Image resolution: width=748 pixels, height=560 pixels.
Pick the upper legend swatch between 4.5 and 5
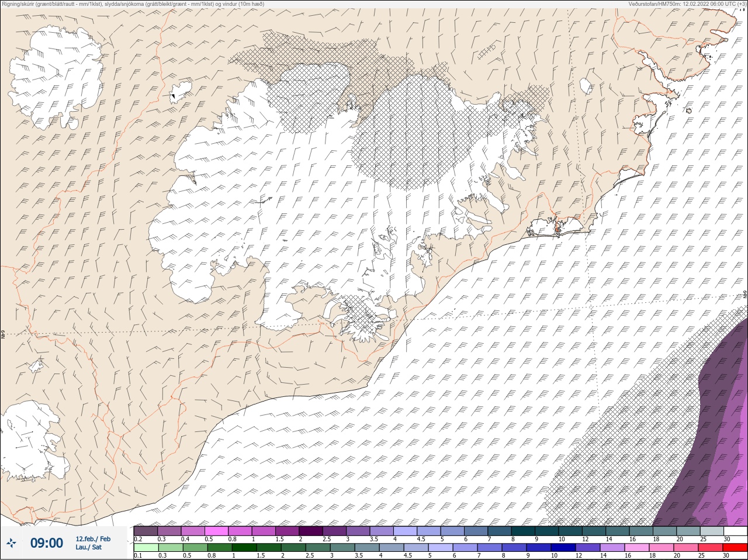tap(429, 531)
